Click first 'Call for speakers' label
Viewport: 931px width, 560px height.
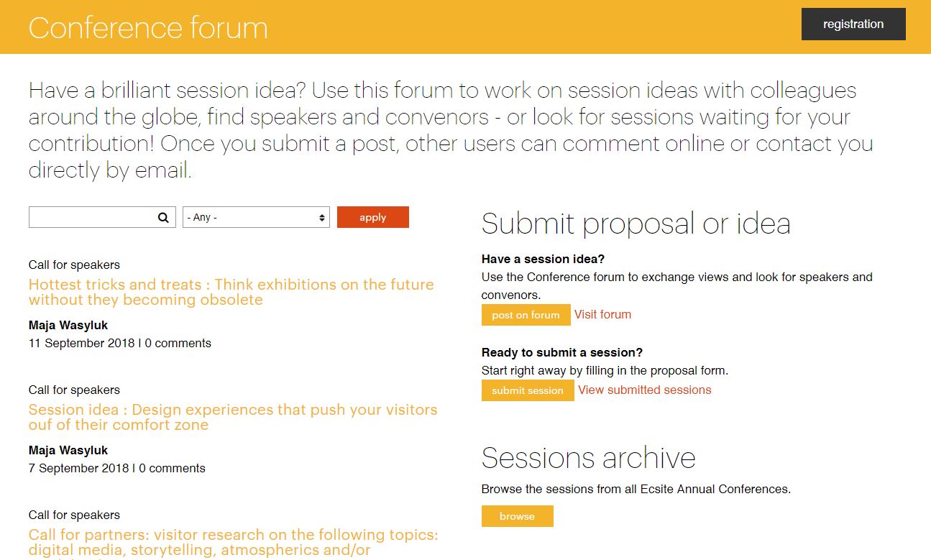coord(74,265)
